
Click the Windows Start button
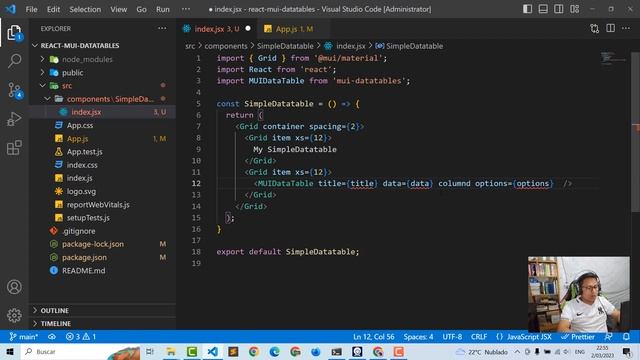pos(10,351)
